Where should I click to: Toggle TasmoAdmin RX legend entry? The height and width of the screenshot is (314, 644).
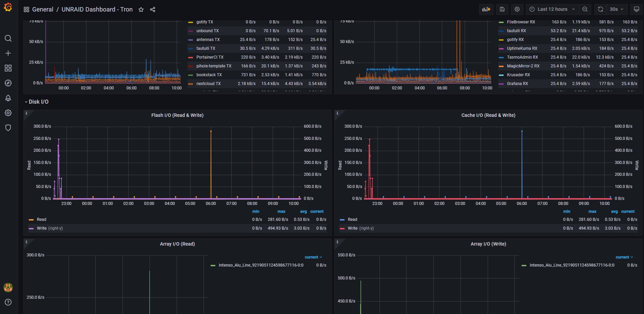522,57
